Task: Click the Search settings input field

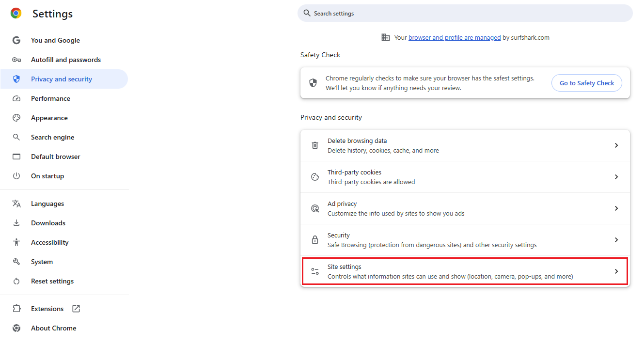Action: click(465, 14)
